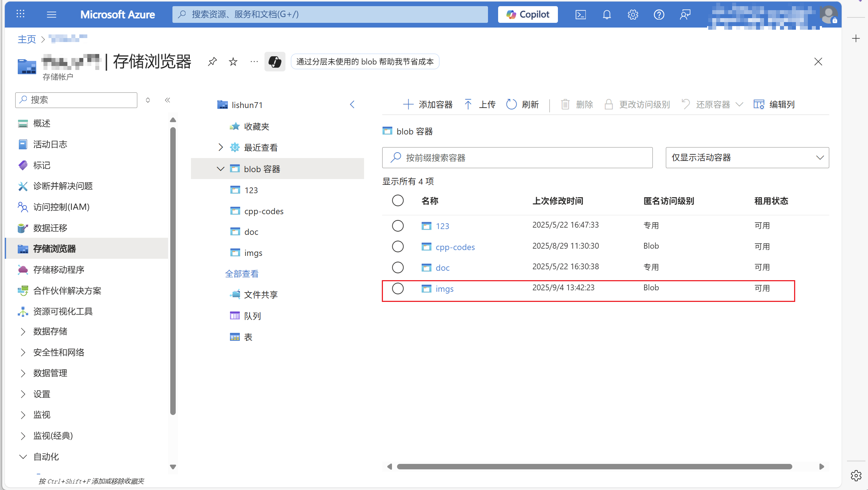
Task: Select the imgs container radio button
Action: (x=398, y=288)
